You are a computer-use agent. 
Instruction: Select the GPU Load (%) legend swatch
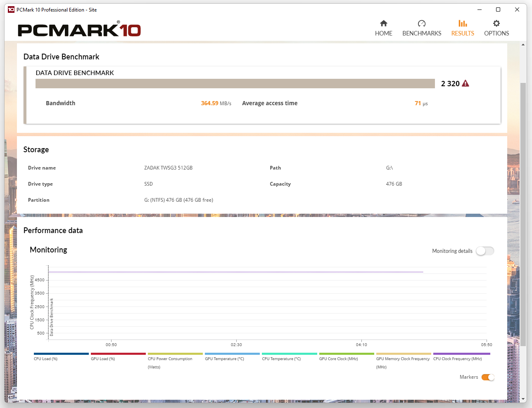[x=118, y=354]
